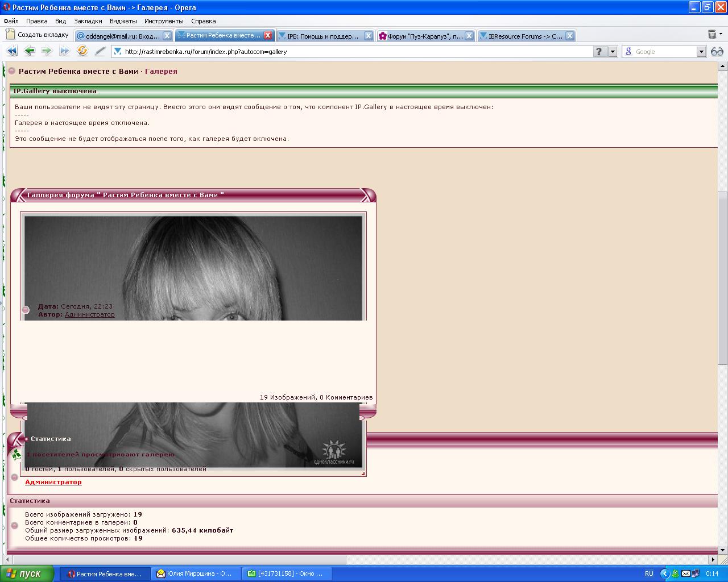The image size is (728, 582).
Task: Open the Файл menu
Action: (11, 21)
